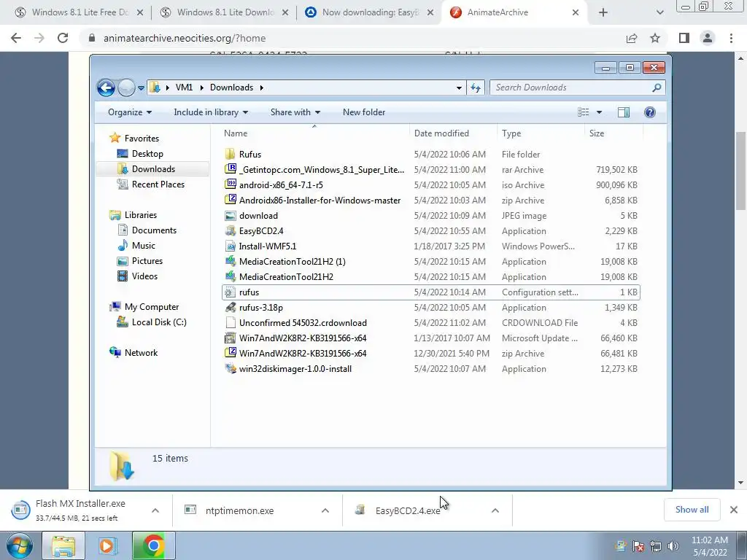This screenshot has height=560, width=747.
Task: Click Show all downloads
Action: 692,510
